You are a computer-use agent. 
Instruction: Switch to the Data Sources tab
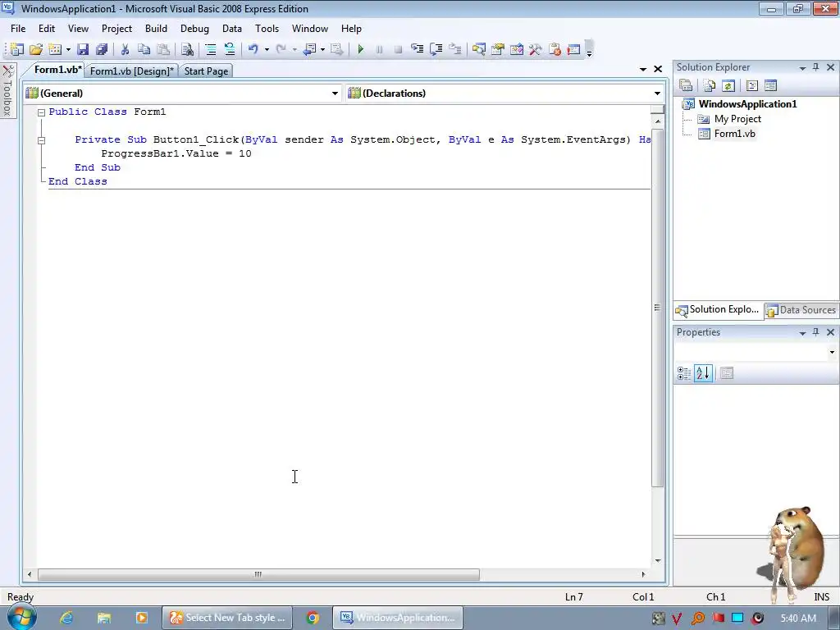point(802,310)
